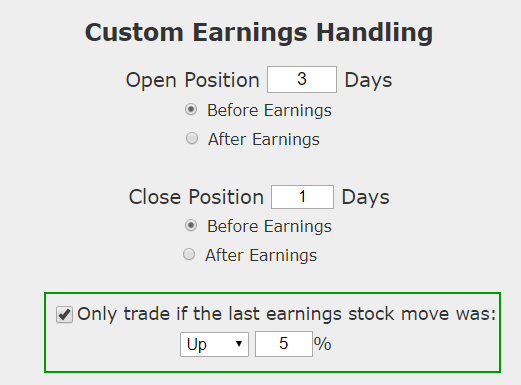Image resolution: width=521 pixels, height=385 pixels.
Task: Click After Earnings label text under Close Position
Action: pyautogui.click(x=261, y=255)
